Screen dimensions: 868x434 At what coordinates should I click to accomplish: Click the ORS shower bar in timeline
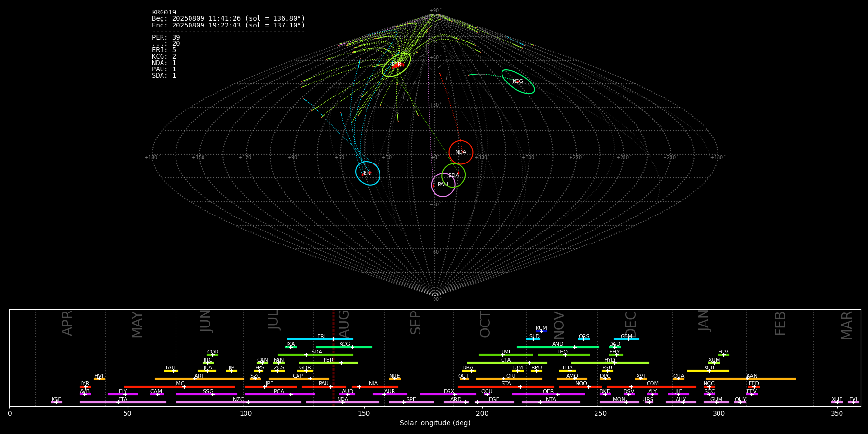point(584,339)
